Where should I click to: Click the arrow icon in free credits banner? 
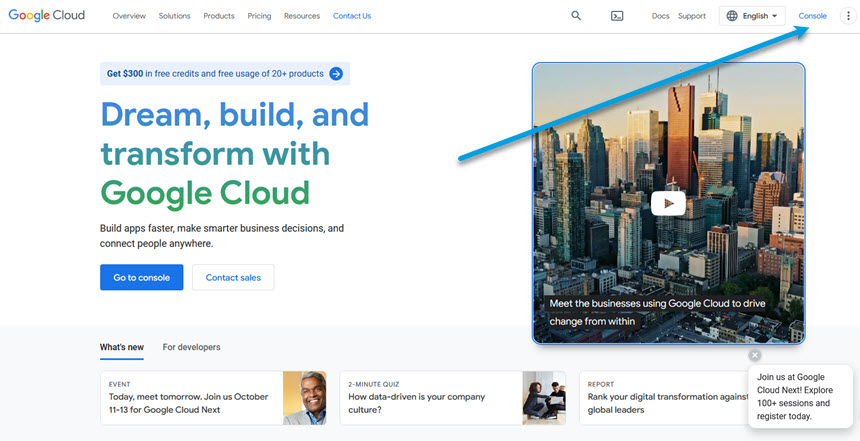pyautogui.click(x=336, y=73)
